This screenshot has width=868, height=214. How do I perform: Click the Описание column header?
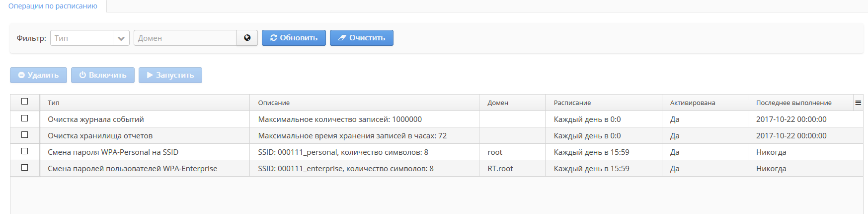tap(274, 103)
